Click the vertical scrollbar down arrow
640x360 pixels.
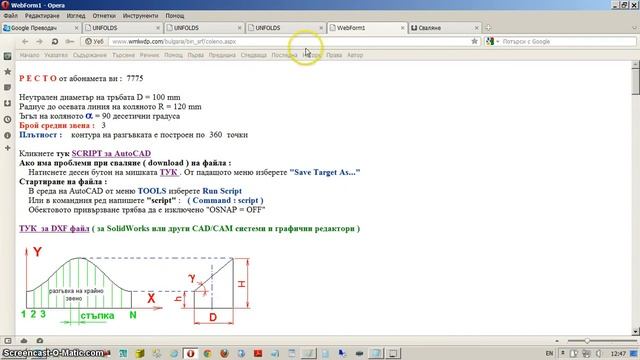coord(636,331)
